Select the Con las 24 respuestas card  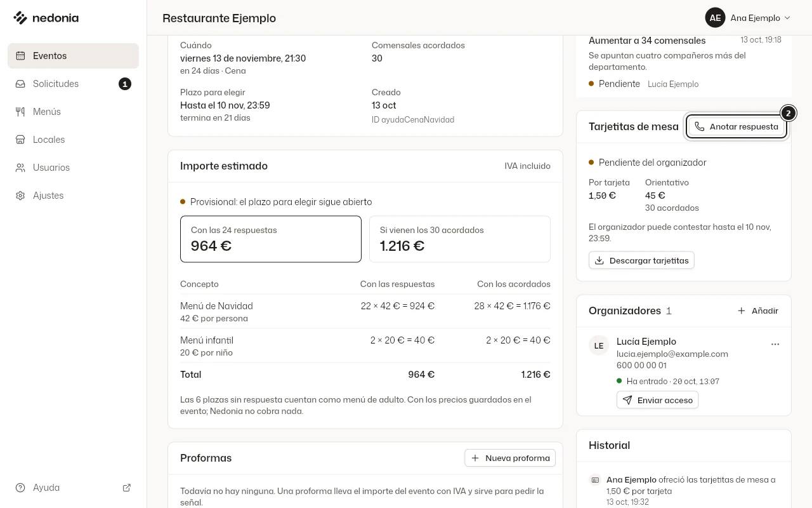click(271, 239)
